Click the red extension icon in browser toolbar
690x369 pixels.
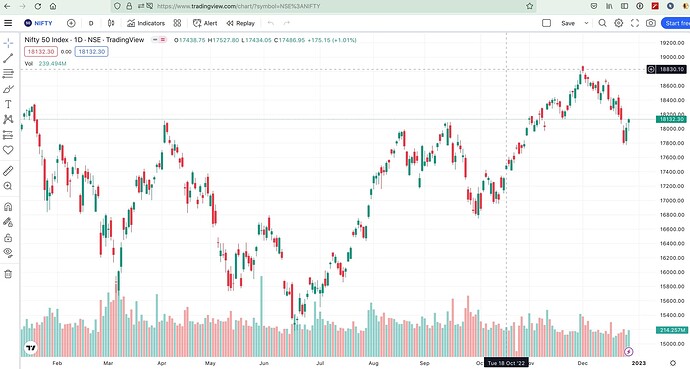pos(655,6)
